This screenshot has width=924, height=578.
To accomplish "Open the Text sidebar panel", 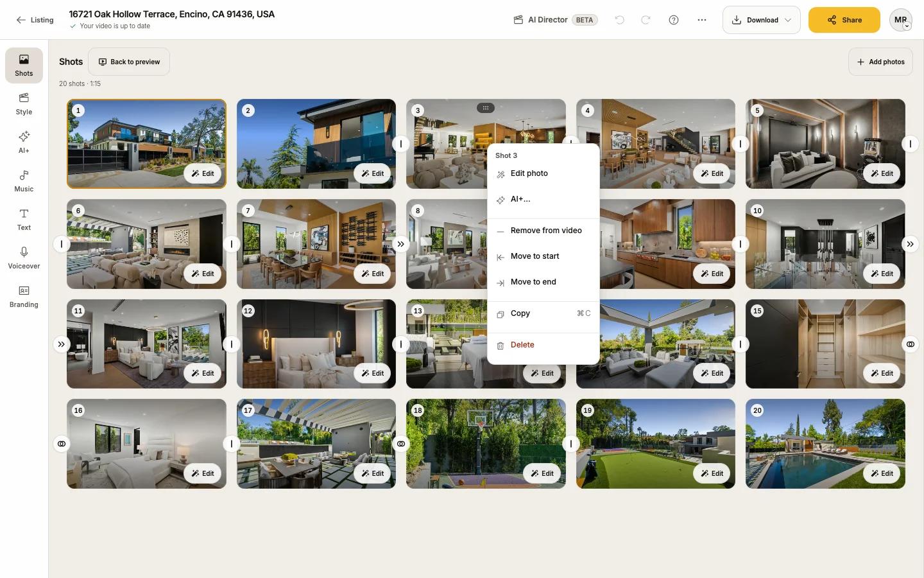I will click(x=24, y=220).
